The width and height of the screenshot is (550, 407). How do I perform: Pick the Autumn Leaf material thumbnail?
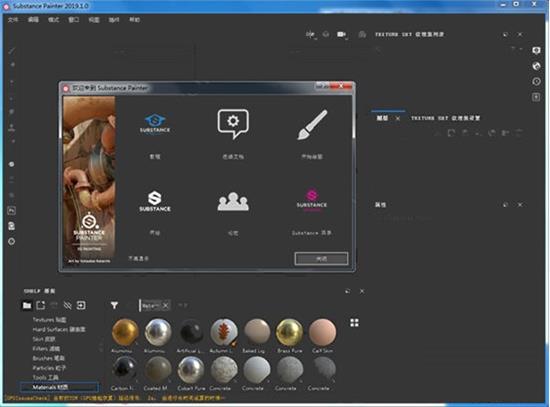click(x=224, y=332)
